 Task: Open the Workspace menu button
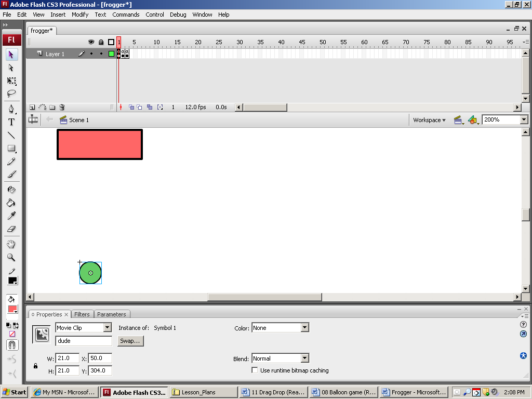tap(429, 120)
